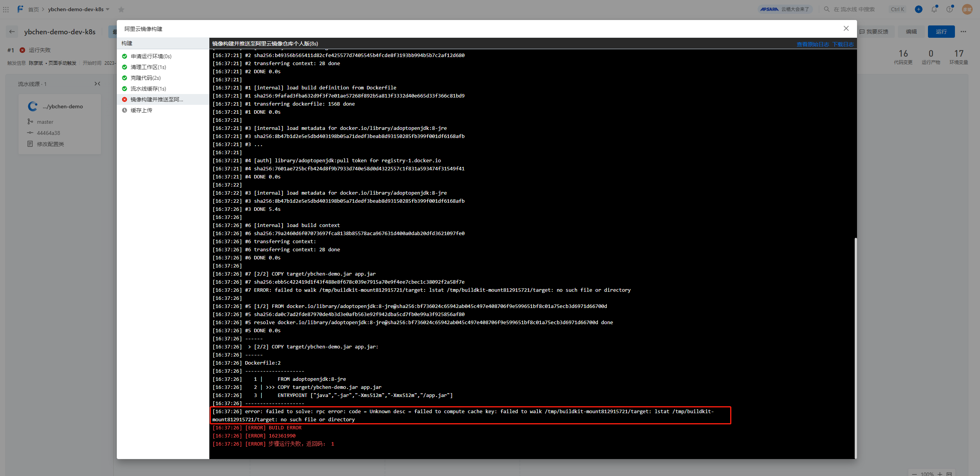
Task: Star the pipeline as favorite
Action: (x=121, y=9)
